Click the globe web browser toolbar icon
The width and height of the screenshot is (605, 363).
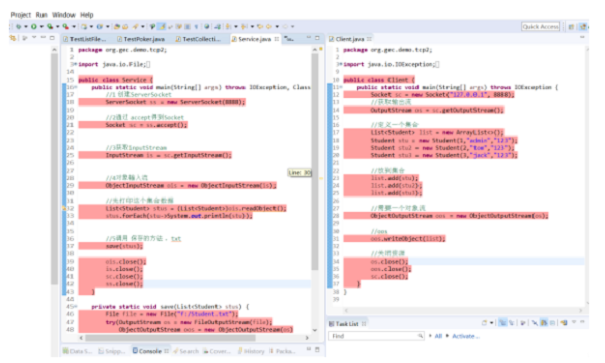click(x=207, y=27)
